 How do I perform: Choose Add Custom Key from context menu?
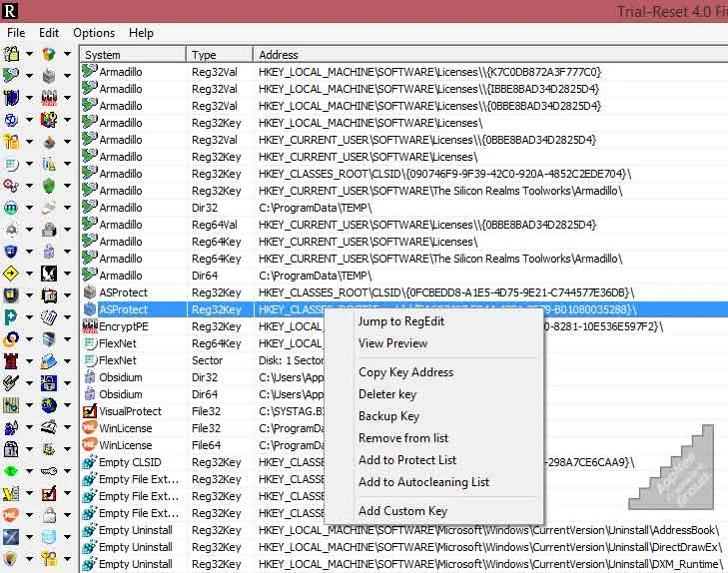402,510
